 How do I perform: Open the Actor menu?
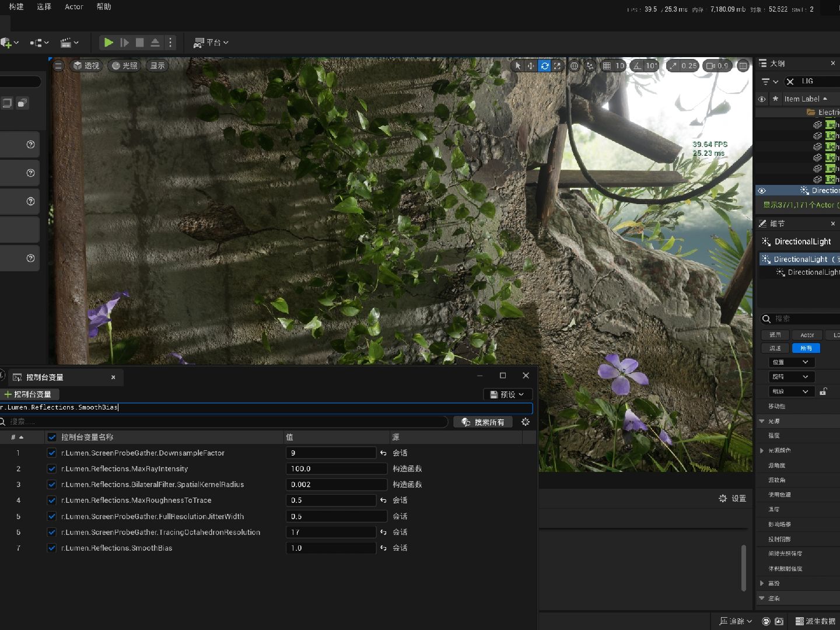pyautogui.click(x=73, y=7)
